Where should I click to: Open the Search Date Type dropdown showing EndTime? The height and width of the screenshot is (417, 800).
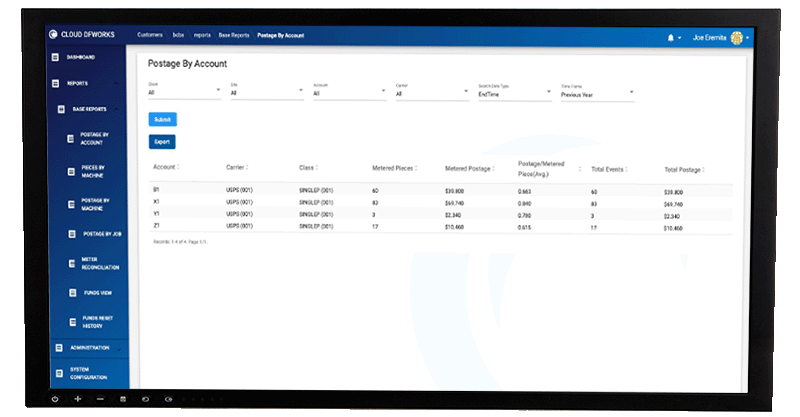point(515,92)
